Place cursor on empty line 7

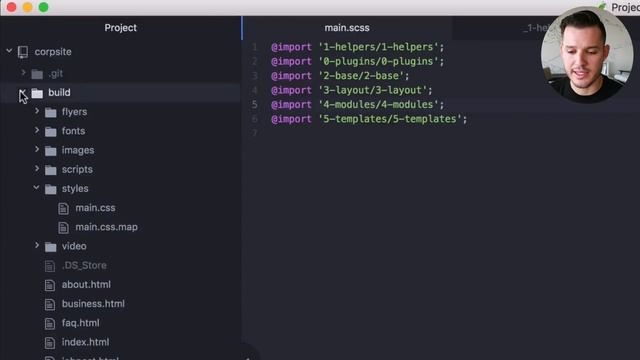(x=441, y=133)
